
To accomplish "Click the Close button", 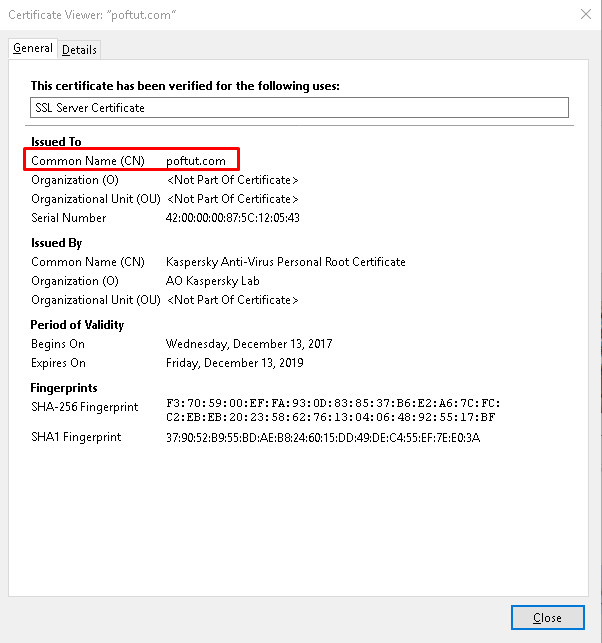I will 547,617.
